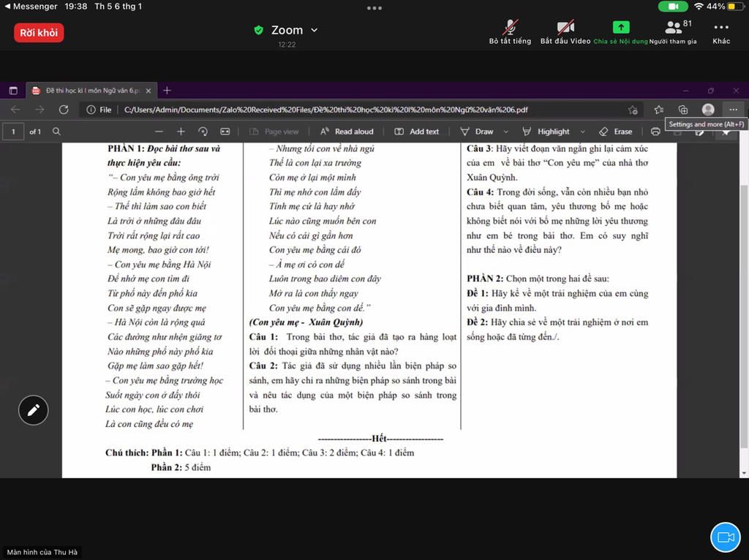Open Edge tab actions menu icon

[x=13, y=90]
